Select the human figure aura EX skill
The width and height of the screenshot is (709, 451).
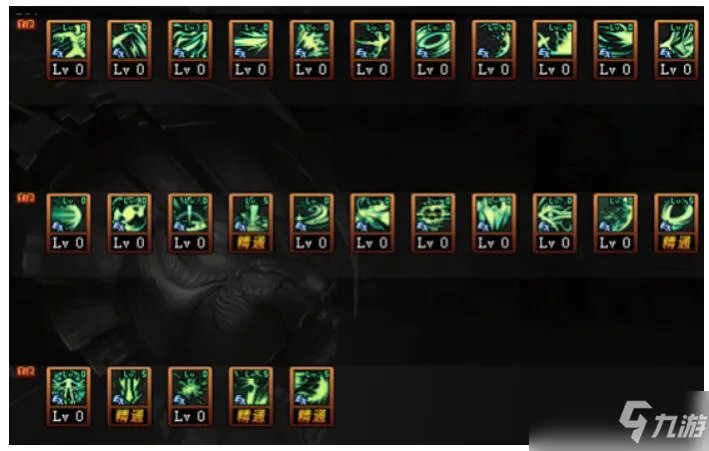pyautogui.click(x=68, y=397)
